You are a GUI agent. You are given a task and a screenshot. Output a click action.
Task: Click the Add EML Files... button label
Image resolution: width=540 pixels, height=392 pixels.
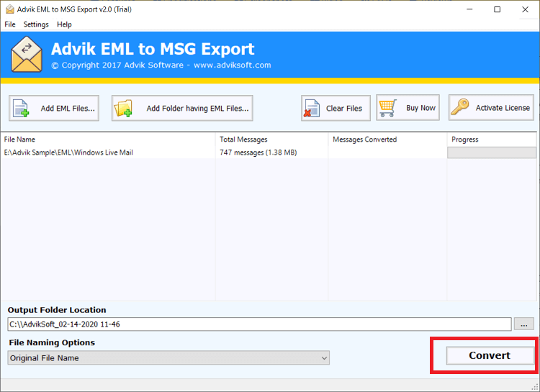68,109
